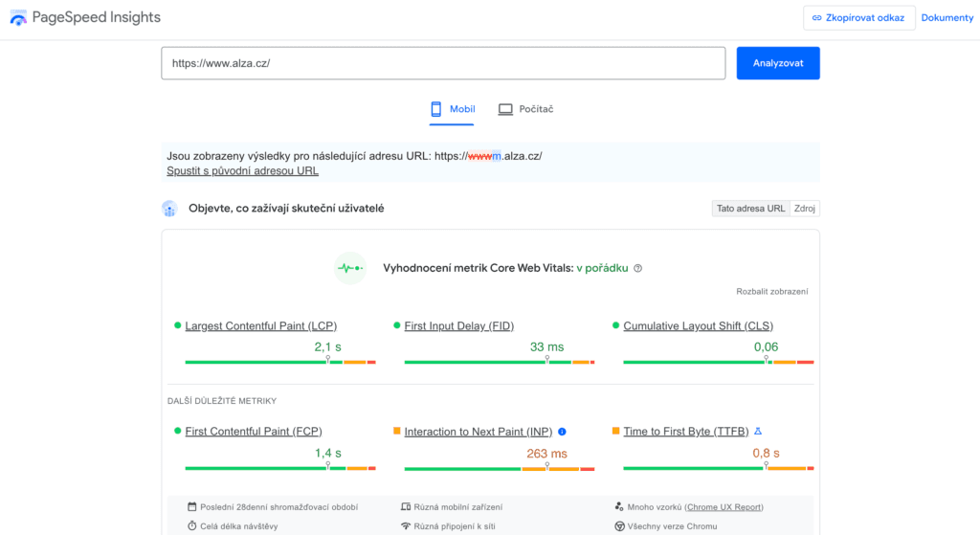This screenshot has height=535, width=980.
Task: Click the TTFB distribution bar
Action: click(718, 468)
